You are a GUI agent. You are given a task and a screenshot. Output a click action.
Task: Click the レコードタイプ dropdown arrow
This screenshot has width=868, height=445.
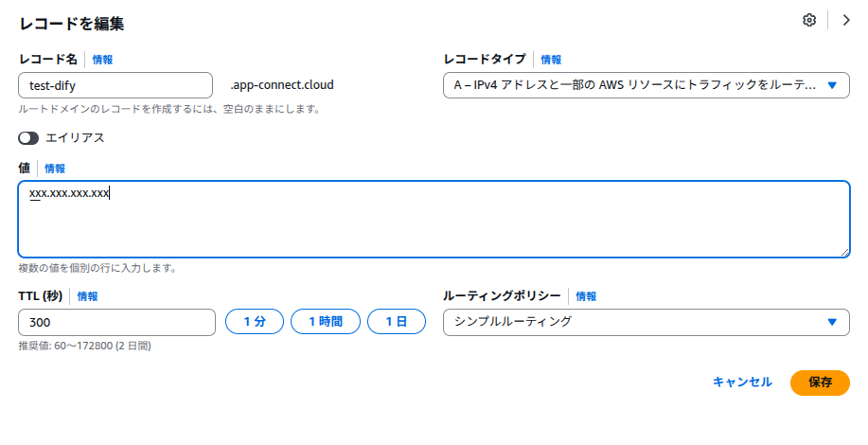coord(832,85)
